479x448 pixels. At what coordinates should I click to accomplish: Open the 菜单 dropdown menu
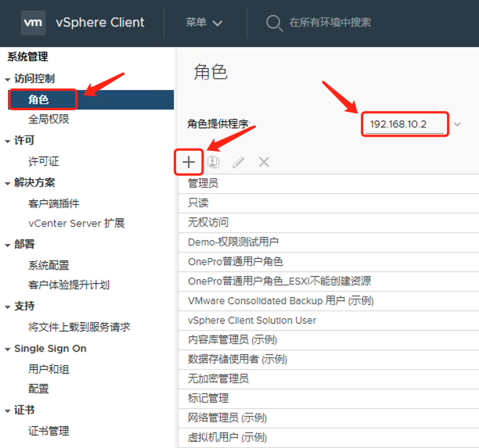[x=204, y=23]
